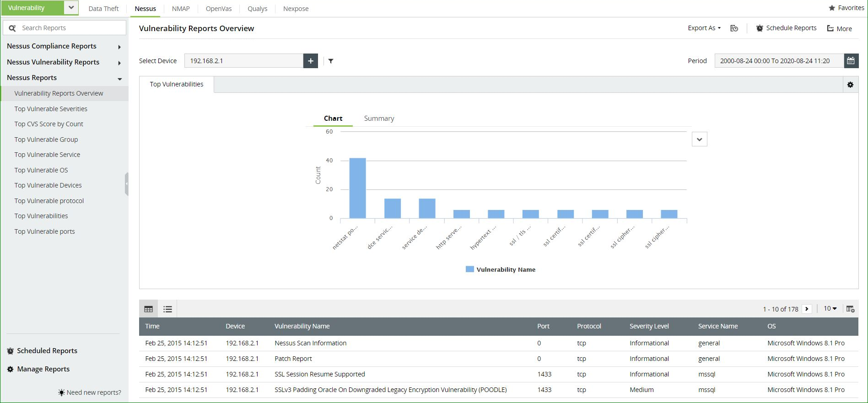Click Schedule Reports button label
The height and width of the screenshot is (403, 868).
(x=792, y=28)
